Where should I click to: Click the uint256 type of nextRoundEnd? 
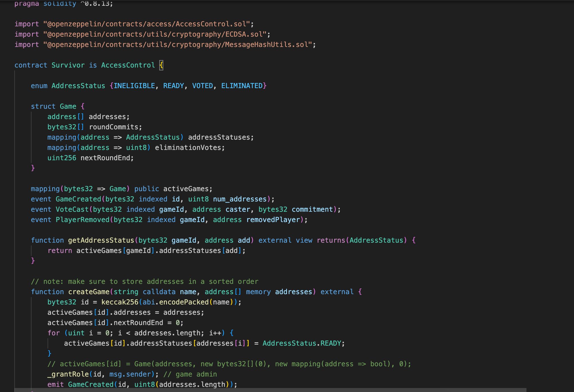pos(62,158)
